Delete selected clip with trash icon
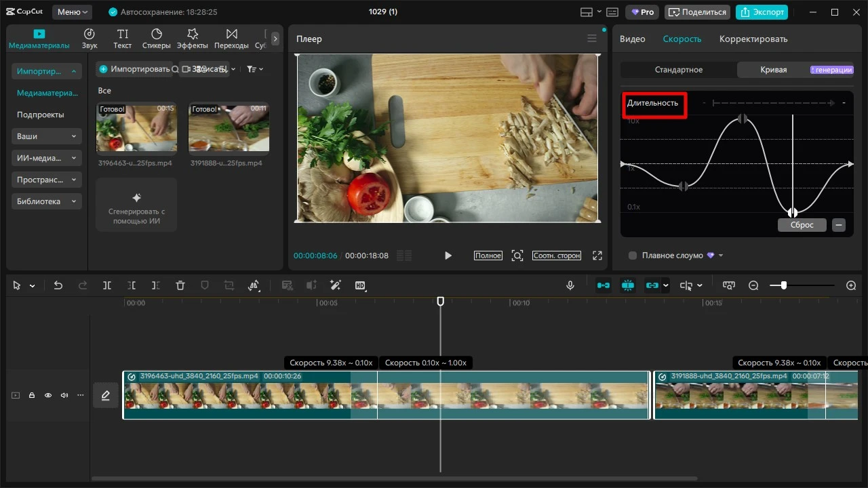Screen dimensions: 868x488 (x=180, y=286)
